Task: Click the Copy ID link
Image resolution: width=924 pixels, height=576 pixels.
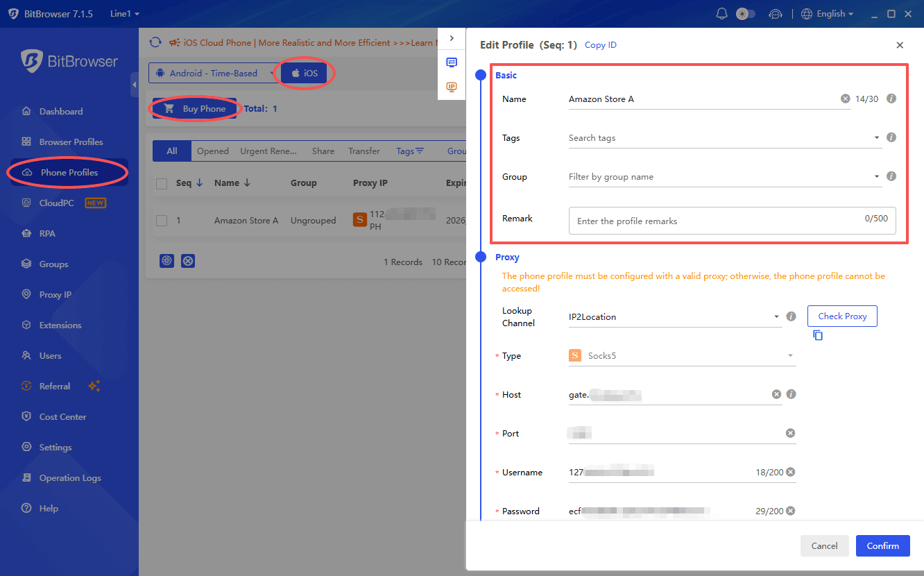Action: pyautogui.click(x=601, y=45)
